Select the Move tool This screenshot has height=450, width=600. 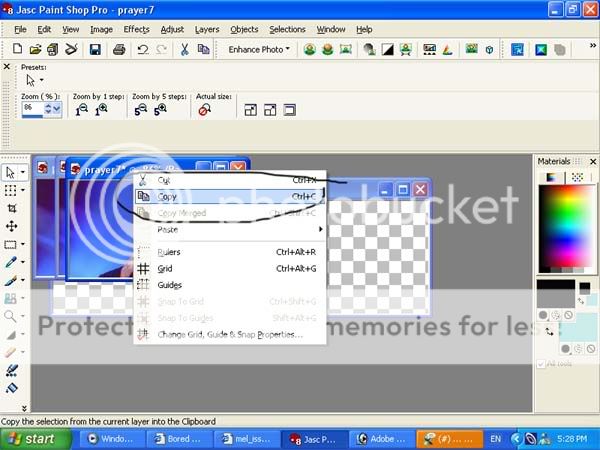pyautogui.click(x=11, y=226)
